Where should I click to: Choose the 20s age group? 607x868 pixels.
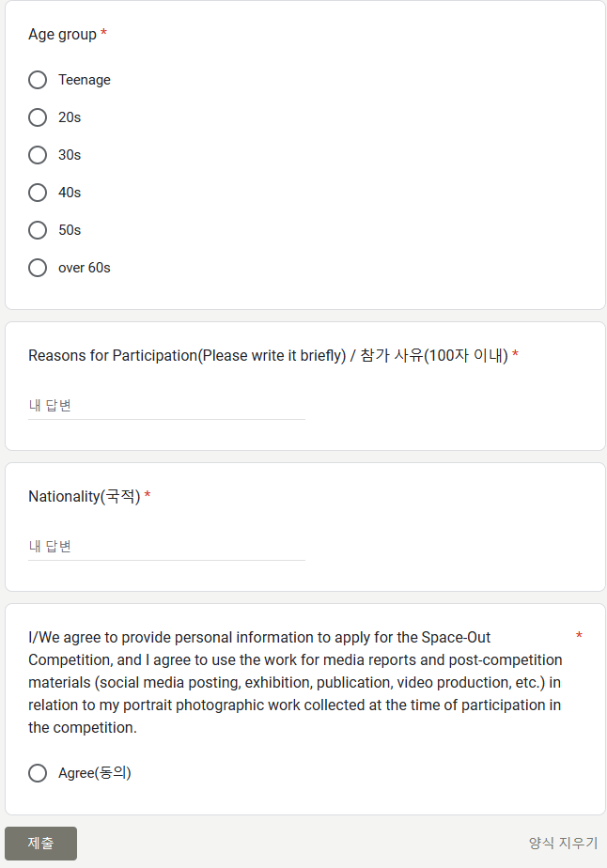[x=37, y=117]
